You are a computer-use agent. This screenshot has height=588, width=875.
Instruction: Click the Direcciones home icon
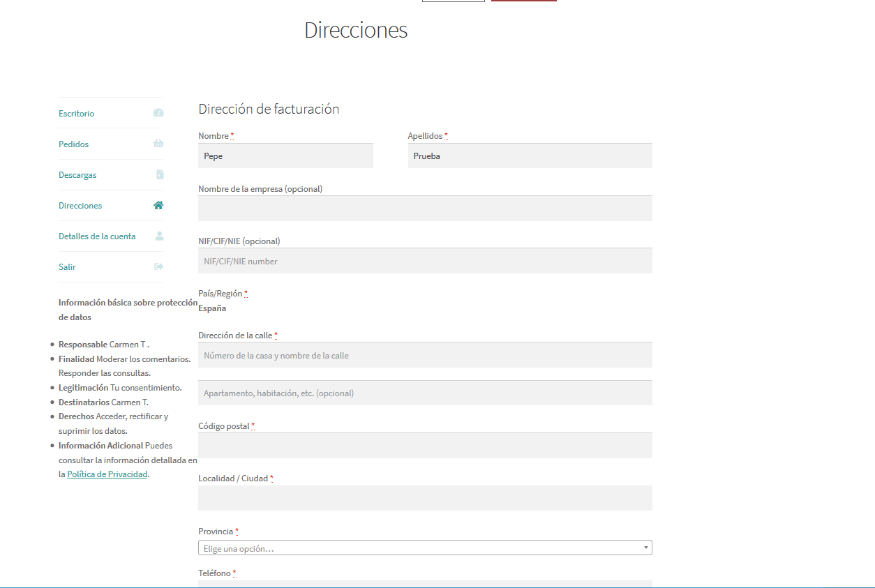click(x=158, y=205)
